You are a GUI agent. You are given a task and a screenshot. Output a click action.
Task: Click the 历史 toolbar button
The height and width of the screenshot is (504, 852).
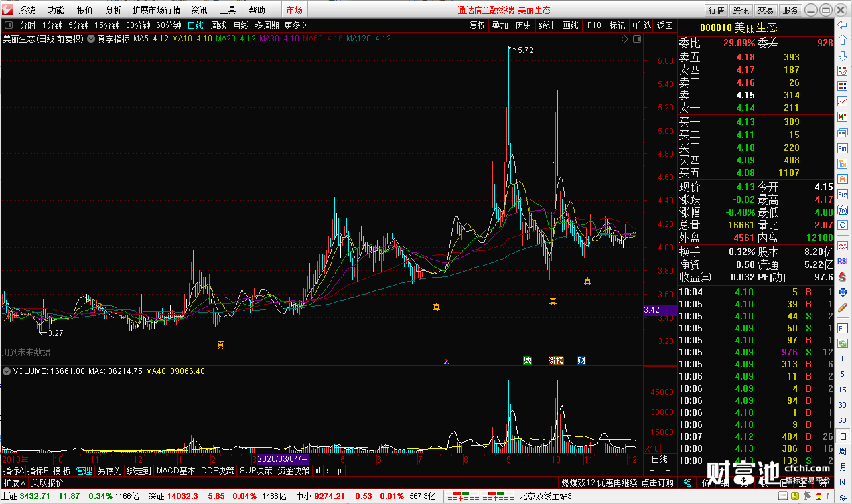pyautogui.click(x=523, y=25)
